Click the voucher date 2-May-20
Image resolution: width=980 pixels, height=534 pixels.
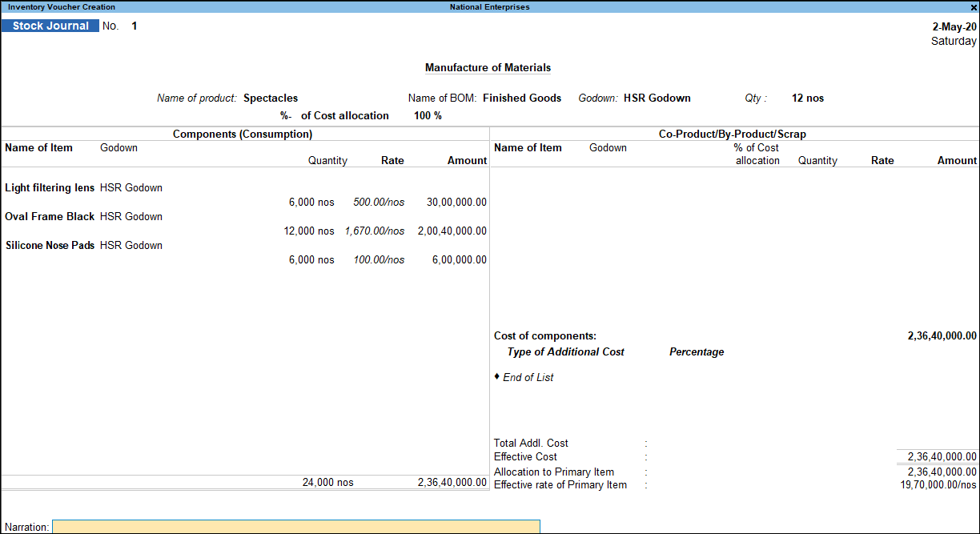954,26
